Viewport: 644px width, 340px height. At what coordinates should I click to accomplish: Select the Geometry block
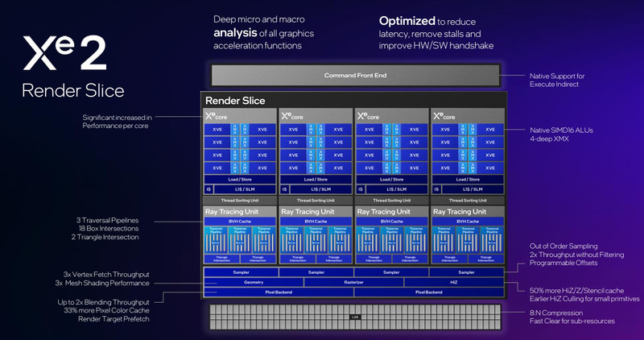point(254,283)
